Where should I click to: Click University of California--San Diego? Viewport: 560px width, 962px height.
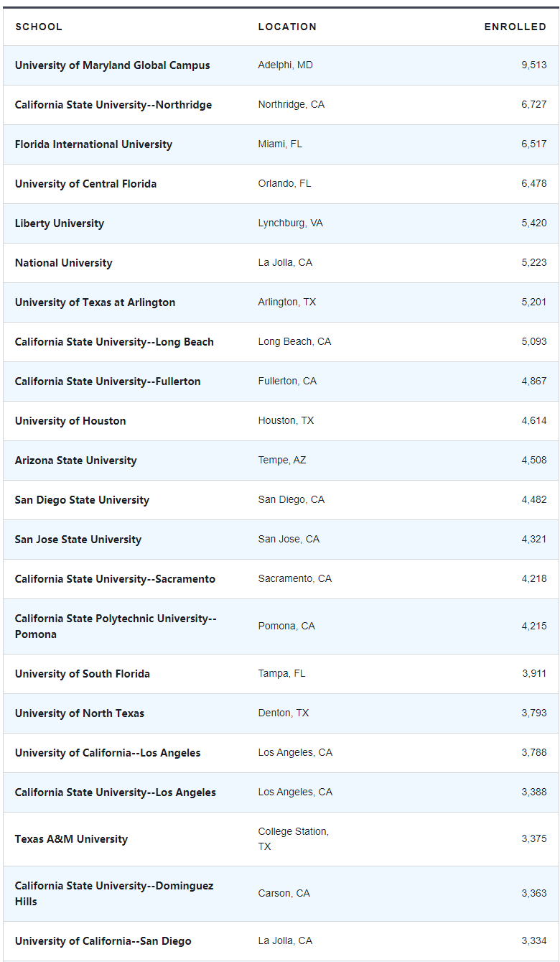[x=103, y=941]
